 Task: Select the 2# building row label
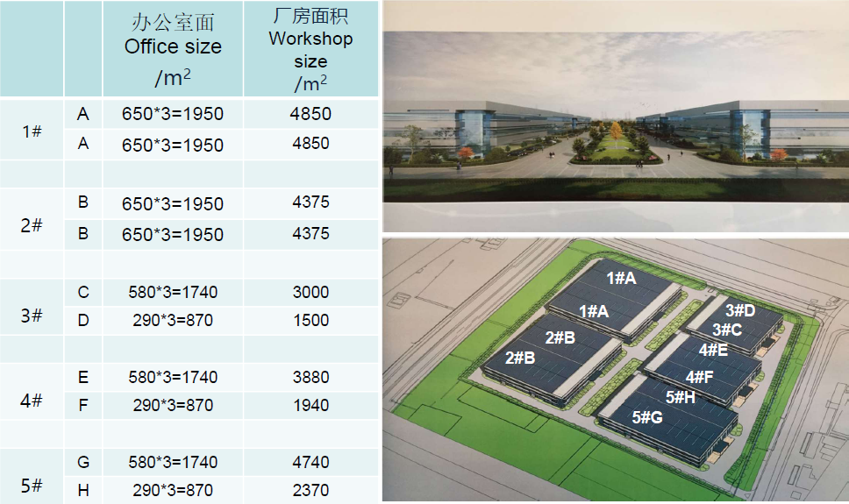[x=32, y=224]
